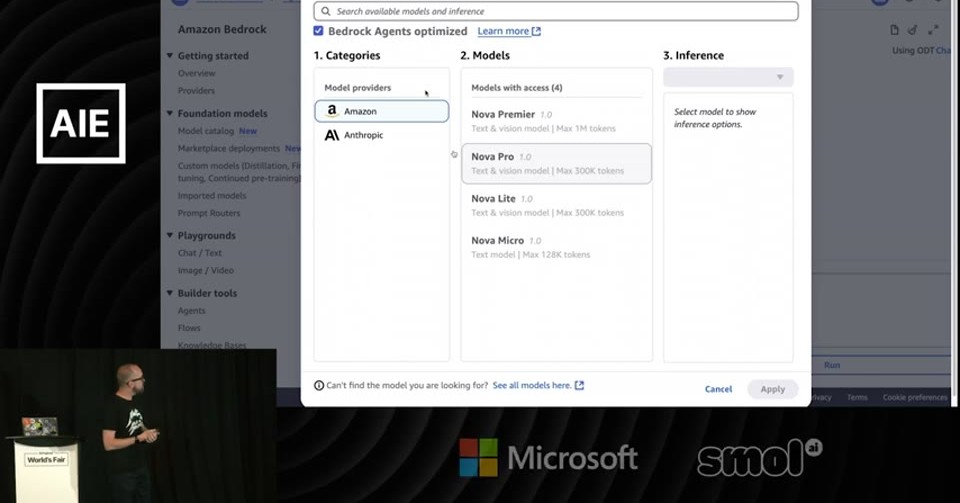The image size is (960, 503).
Task: Open Providers in the sidebar
Action: pyautogui.click(x=196, y=91)
